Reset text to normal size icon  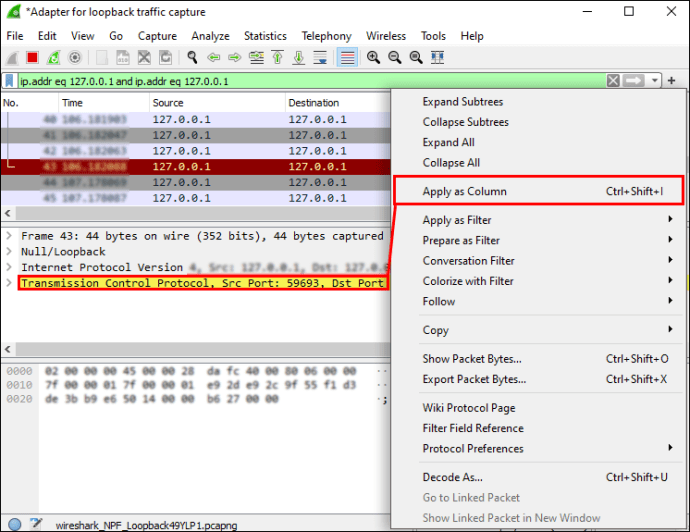pyautogui.click(x=416, y=58)
